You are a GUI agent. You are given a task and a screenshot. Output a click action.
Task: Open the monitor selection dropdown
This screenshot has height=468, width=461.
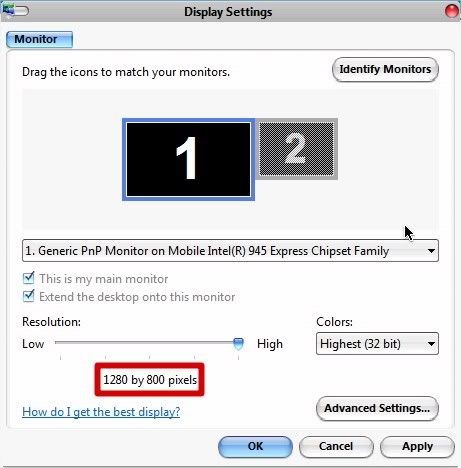tap(230, 251)
